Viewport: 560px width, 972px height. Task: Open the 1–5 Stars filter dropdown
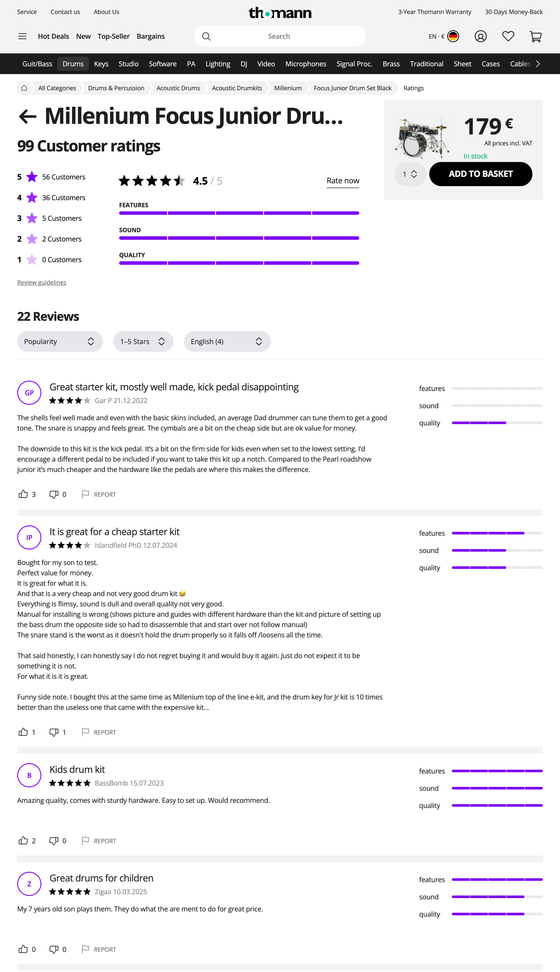[143, 342]
